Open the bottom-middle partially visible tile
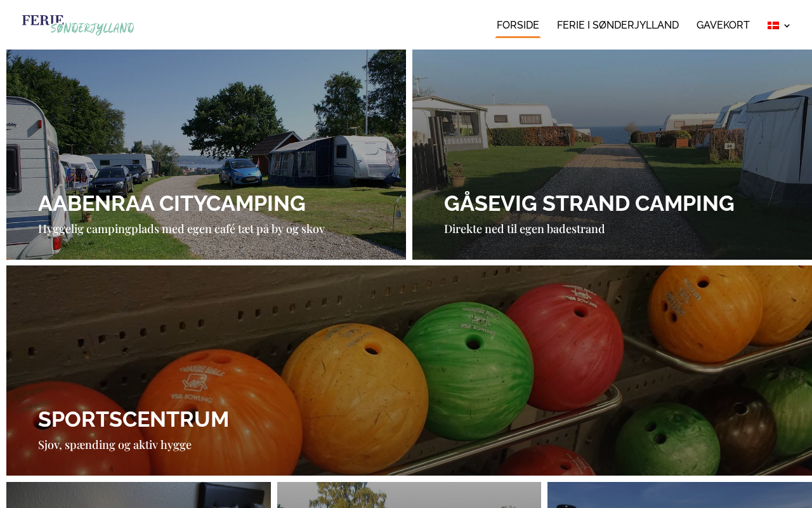 point(409,495)
